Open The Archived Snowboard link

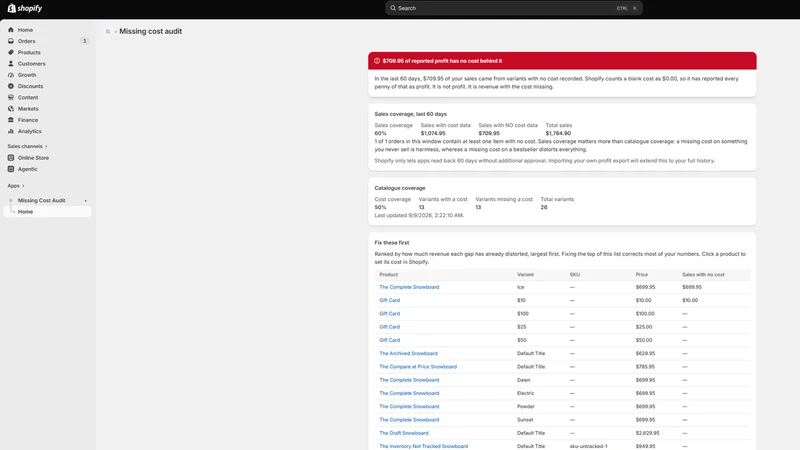[x=408, y=354]
